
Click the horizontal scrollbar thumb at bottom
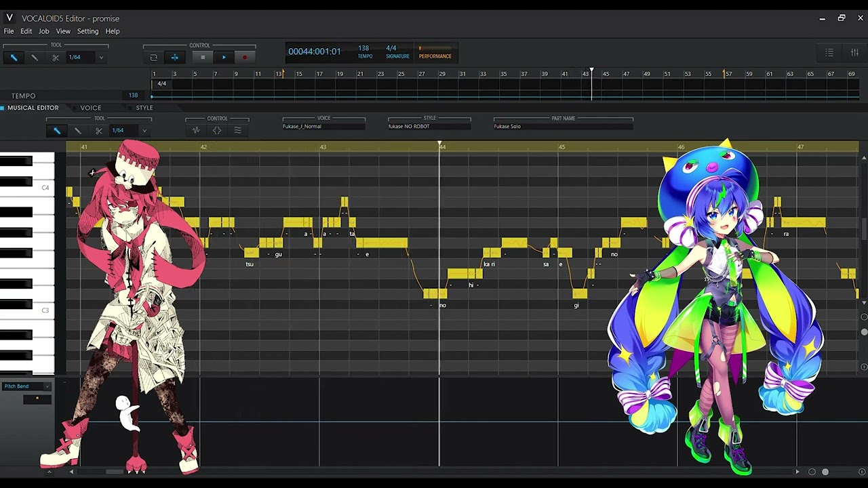click(x=115, y=472)
